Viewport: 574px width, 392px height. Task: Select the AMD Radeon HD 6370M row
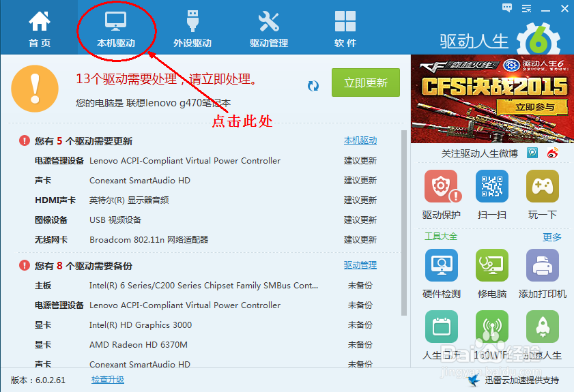pyautogui.click(x=205, y=344)
